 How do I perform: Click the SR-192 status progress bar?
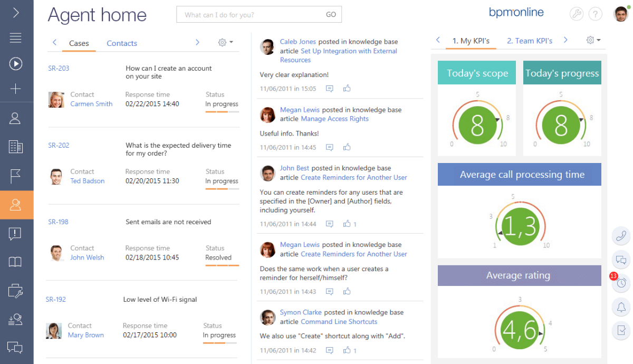tap(220, 342)
